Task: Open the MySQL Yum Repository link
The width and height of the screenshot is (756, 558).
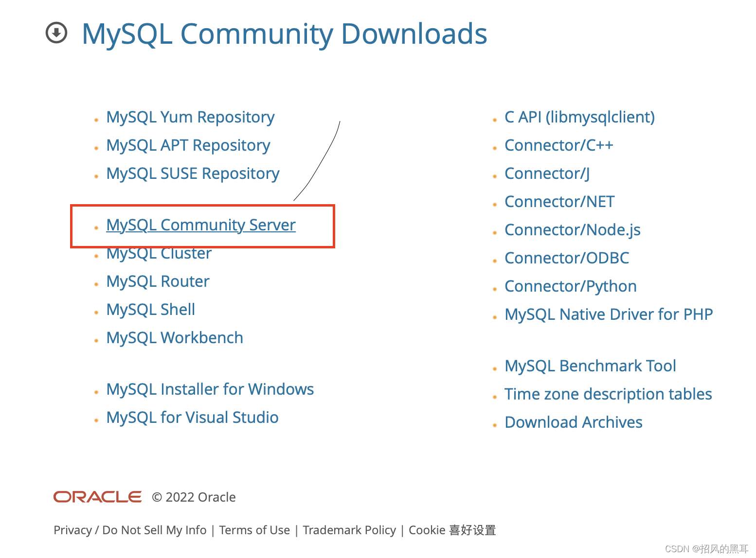Action: click(x=190, y=117)
